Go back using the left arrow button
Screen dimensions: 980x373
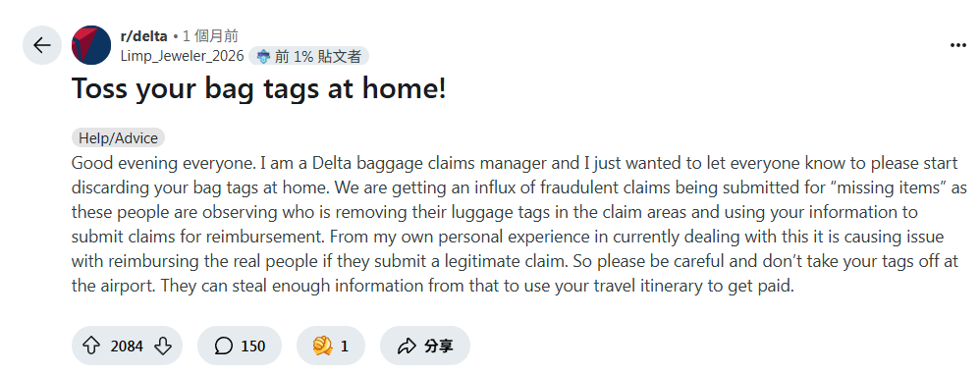point(42,45)
